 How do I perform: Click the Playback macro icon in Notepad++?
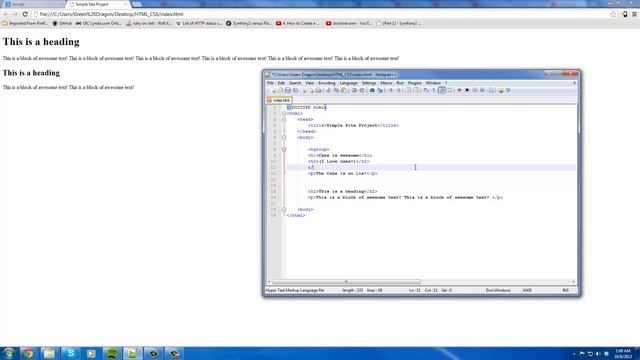pyautogui.click(x=474, y=90)
